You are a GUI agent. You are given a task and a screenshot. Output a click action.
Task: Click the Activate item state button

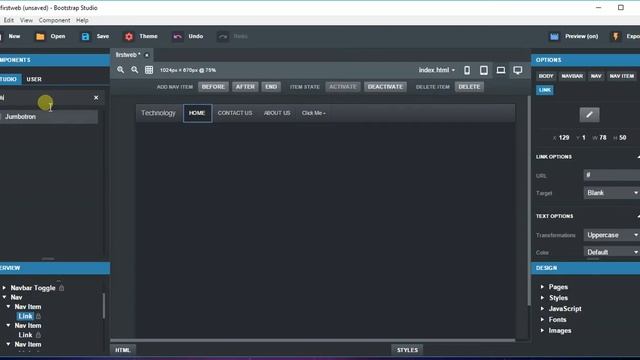point(343,87)
